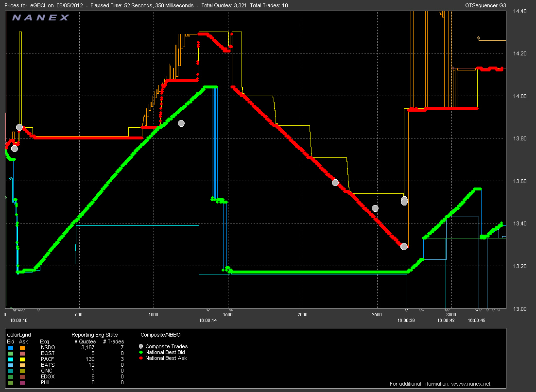Click the 'Composite Trades' legend label
The width and height of the screenshot is (536, 392).
[167, 346]
